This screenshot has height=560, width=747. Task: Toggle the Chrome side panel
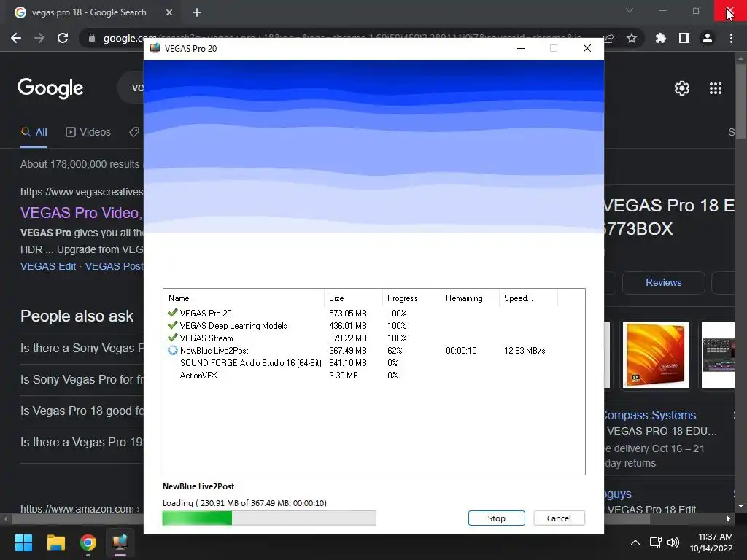pyautogui.click(x=684, y=38)
